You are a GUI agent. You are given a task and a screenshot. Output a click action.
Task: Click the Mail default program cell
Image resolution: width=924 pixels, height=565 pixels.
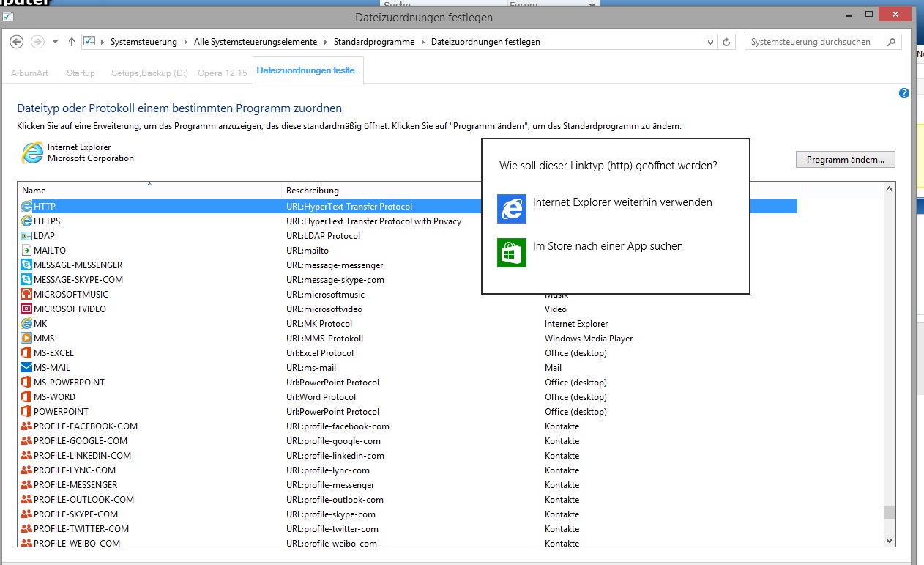[x=553, y=368]
